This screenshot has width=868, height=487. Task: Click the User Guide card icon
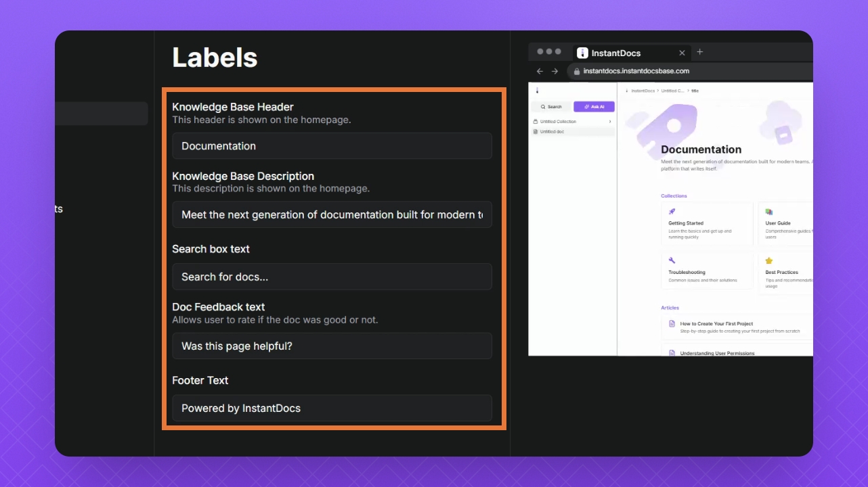pyautogui.click(x=769, y=212)
